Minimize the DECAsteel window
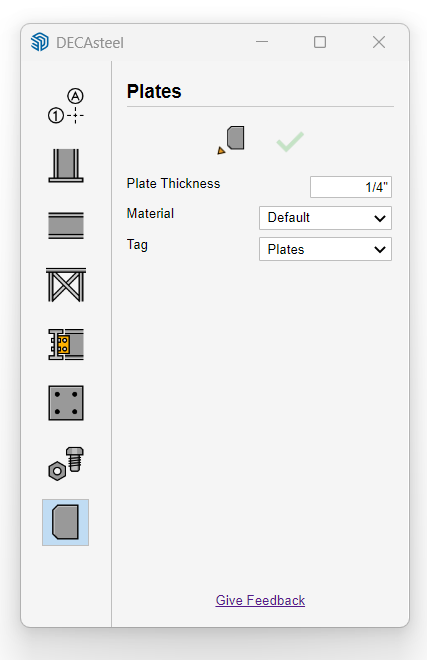 (x=262, y=42)
